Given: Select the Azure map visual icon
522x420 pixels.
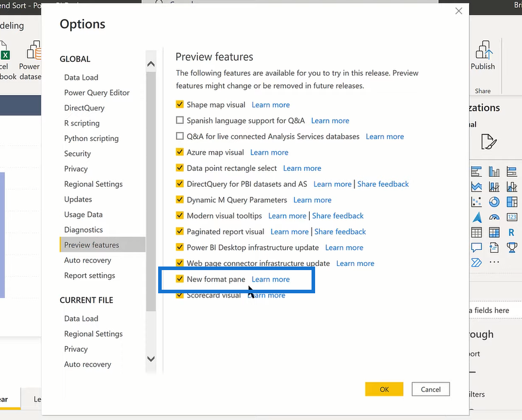Looking at the screenshot, I should coord(476,217).
